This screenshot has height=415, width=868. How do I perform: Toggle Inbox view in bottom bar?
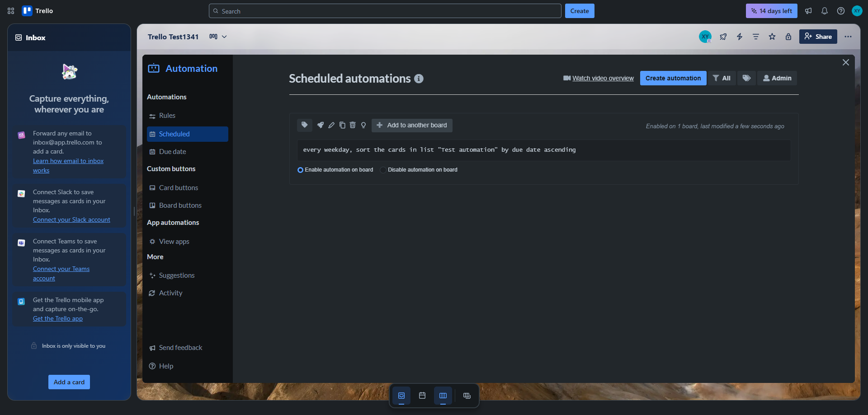pyautogui.click(x=401, y=396)
